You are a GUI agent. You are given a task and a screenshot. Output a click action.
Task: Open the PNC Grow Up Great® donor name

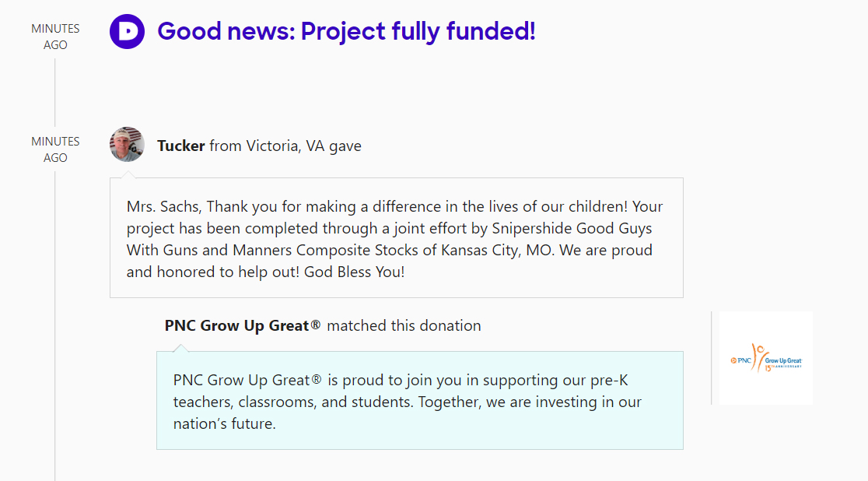point(243,325)
